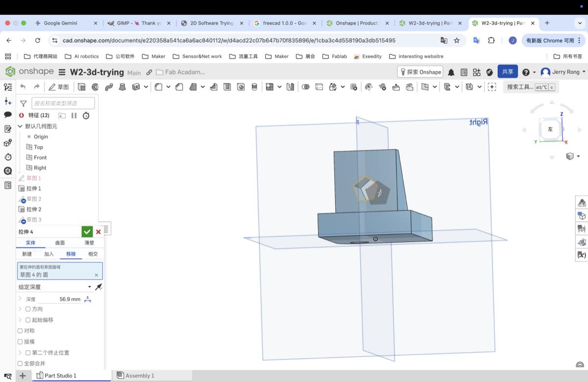588x382 pixels.
Task: Cancel 拉伸 4 with red X
Action: [98, 232]
